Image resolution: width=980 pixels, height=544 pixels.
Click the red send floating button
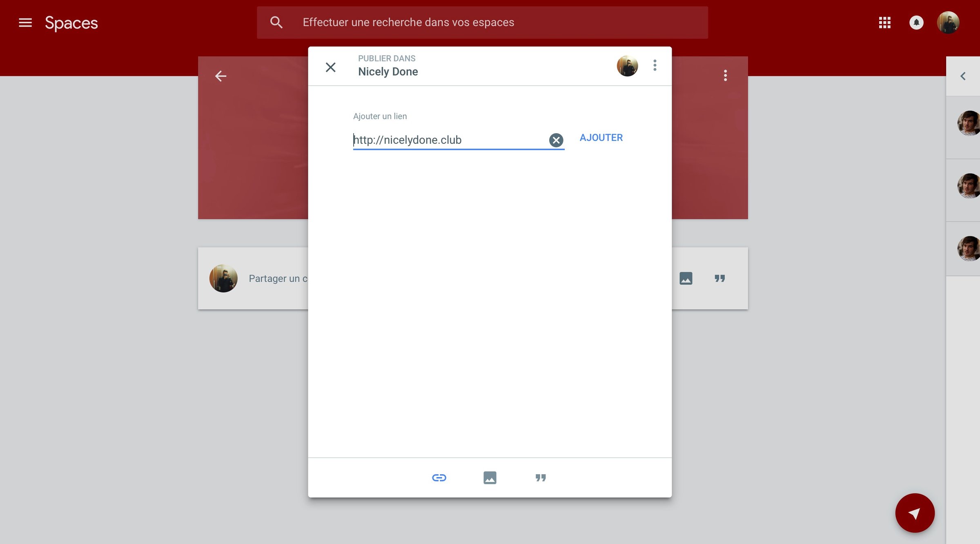pos(915,513)
